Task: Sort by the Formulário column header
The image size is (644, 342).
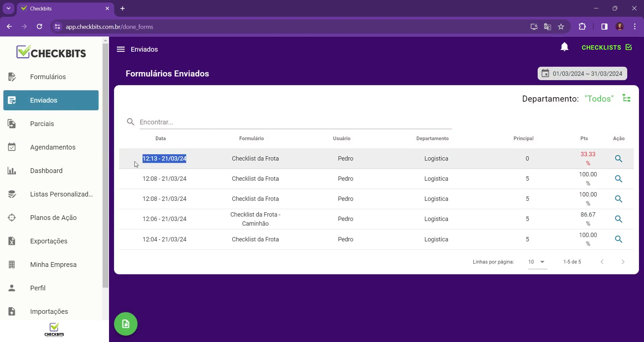Action: (x=251, y=138)
